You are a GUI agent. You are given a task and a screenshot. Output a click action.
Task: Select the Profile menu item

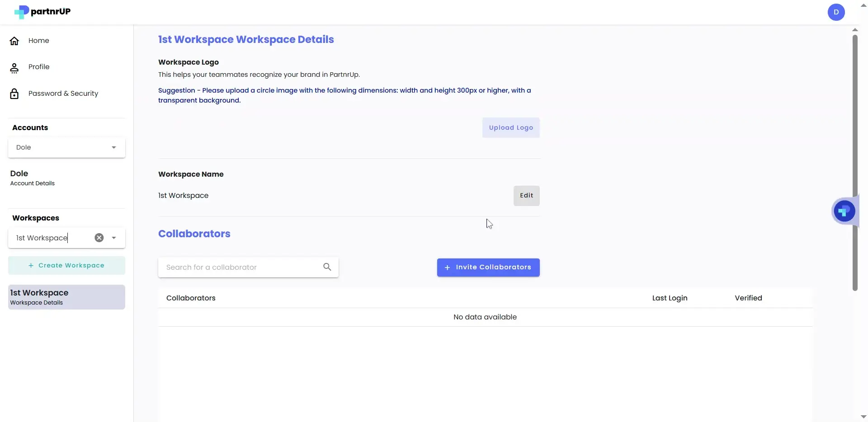pyautogui.click(x=39, y=66)
